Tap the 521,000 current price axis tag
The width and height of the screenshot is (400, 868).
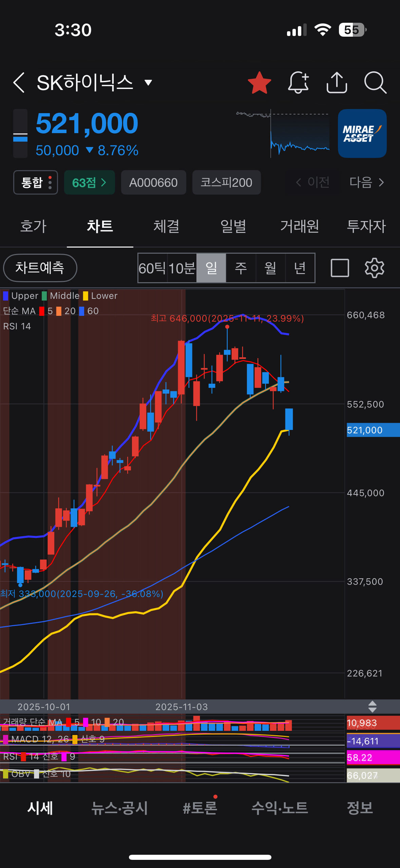click(x=373, y=430)
